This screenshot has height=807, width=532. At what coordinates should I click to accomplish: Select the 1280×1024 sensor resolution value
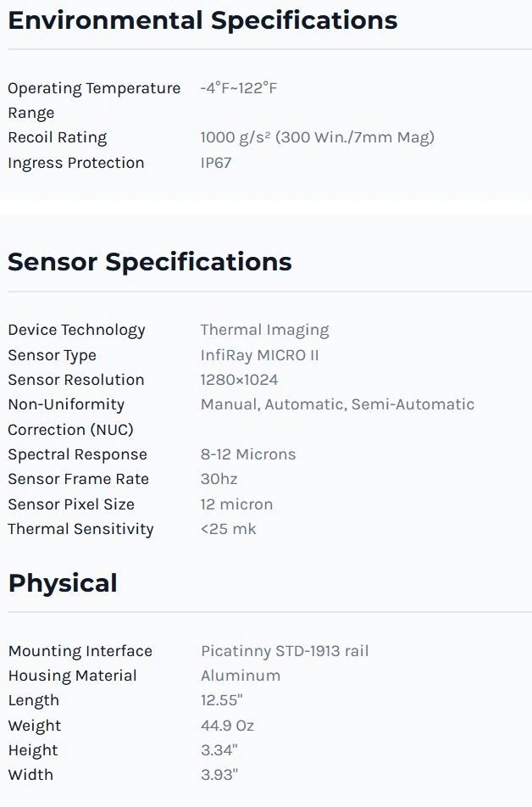point(239,380)
